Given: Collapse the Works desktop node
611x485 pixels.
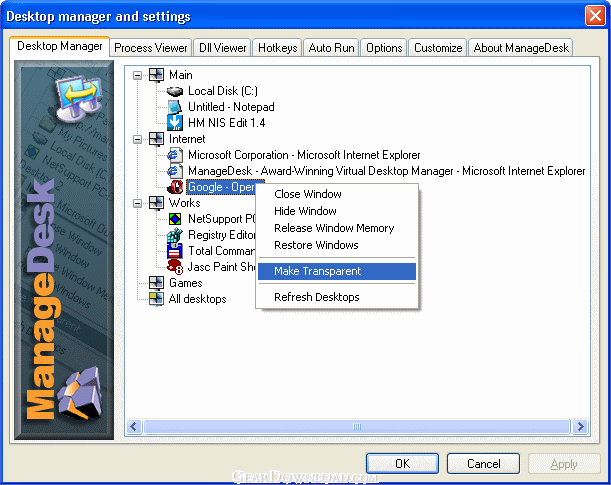Looking at the screenshot, I should pyautogui.click(x=137, y=203).
